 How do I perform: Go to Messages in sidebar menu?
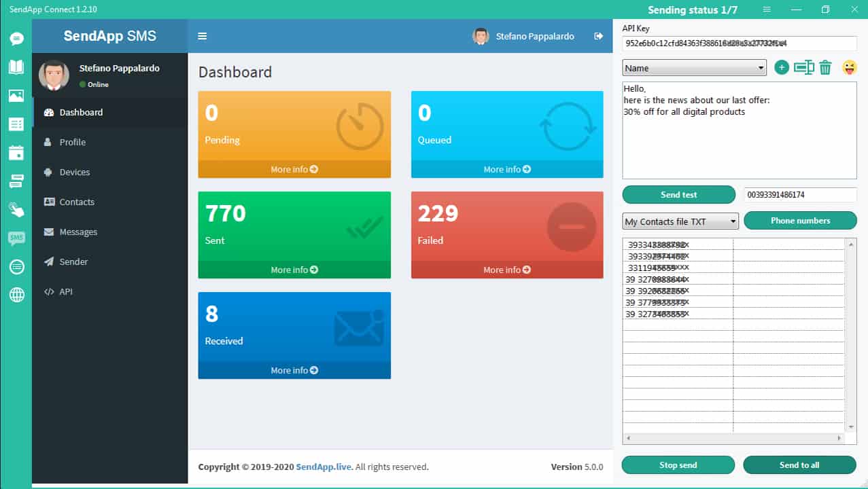(78, 232)
